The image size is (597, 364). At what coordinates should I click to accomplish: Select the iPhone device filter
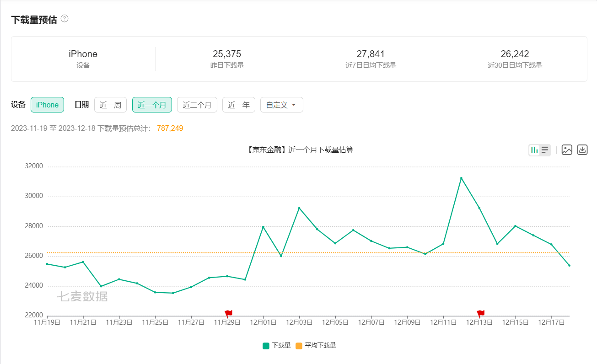47,105
